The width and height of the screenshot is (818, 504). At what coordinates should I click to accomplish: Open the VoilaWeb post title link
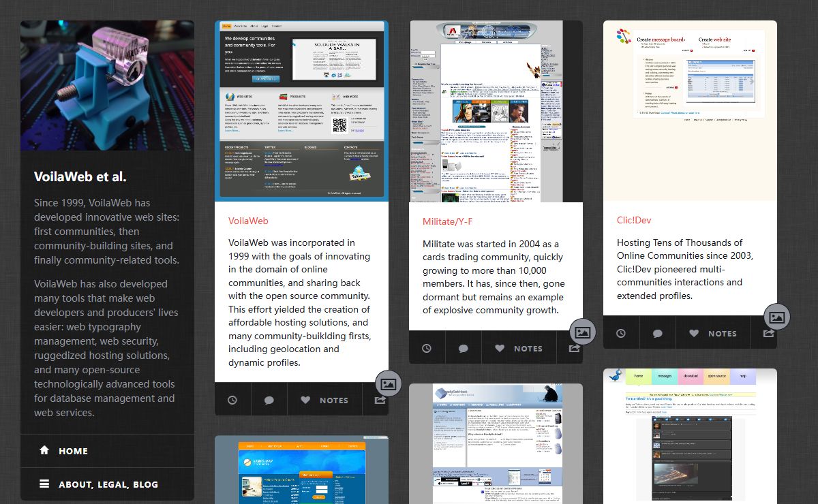pyautogui.click(x=248, y=221)
